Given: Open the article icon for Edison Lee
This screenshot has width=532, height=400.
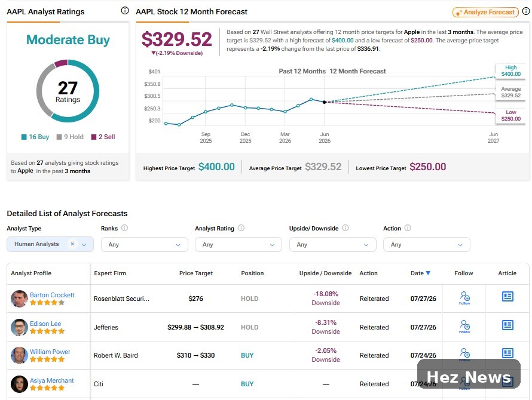Looking at the screenshot, I should [x=507, y=325].
